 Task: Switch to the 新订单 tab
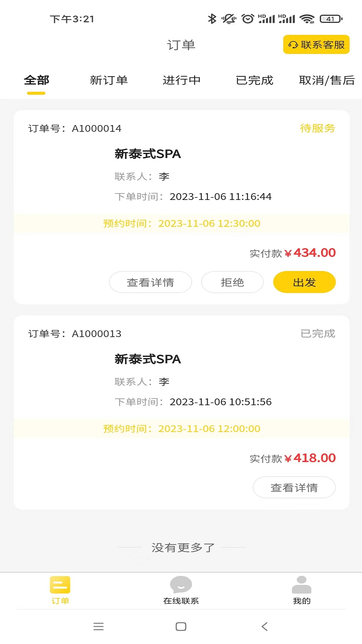coord(109,80)
